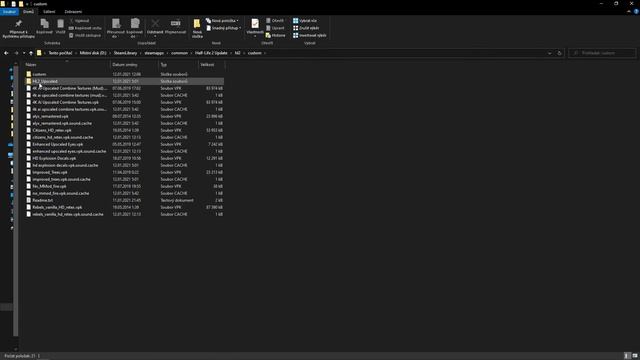
Task: Select Improved_Trees.vpk file
Action: tap(124, 172)
